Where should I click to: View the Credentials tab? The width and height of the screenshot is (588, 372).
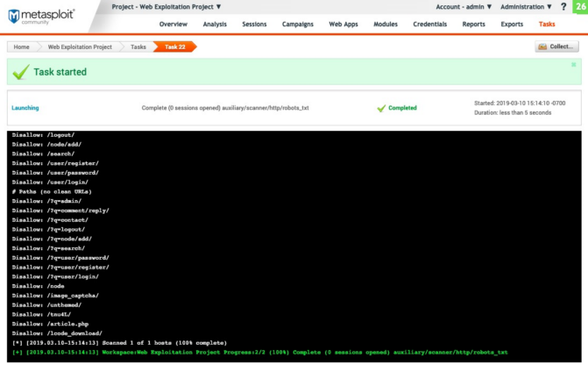429,24
